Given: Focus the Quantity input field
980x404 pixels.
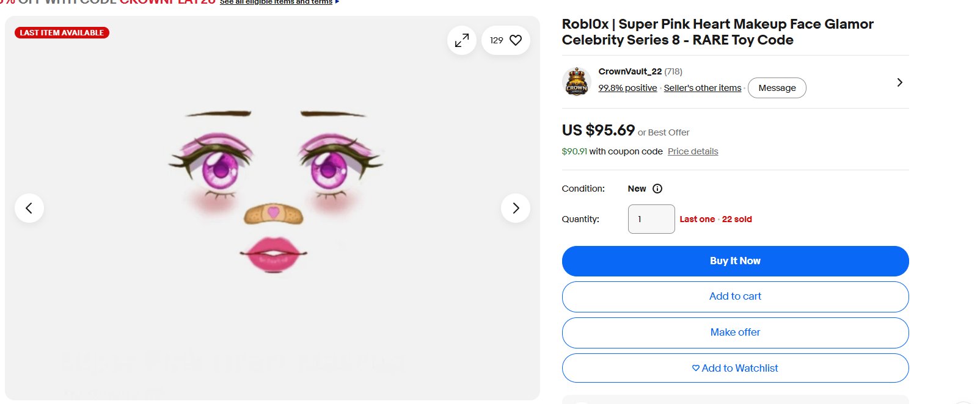Looking at the screenshot, I should coord(651,219).
